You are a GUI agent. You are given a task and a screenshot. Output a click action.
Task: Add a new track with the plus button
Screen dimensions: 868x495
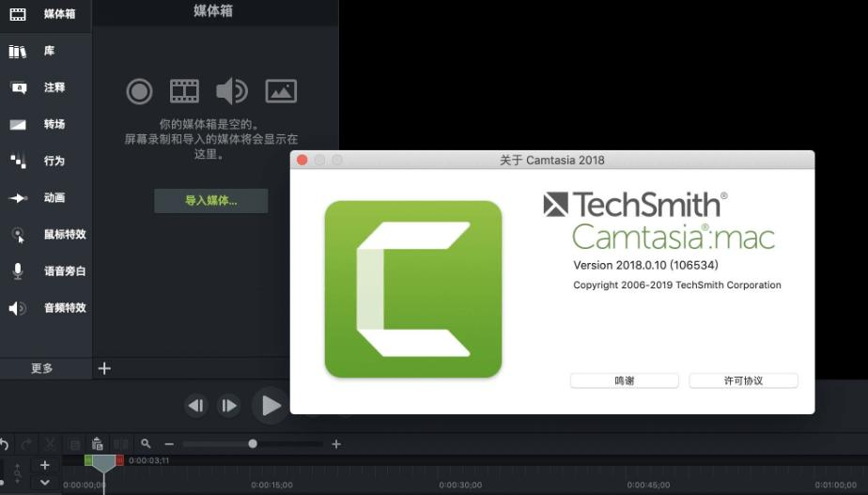[45, 465]
